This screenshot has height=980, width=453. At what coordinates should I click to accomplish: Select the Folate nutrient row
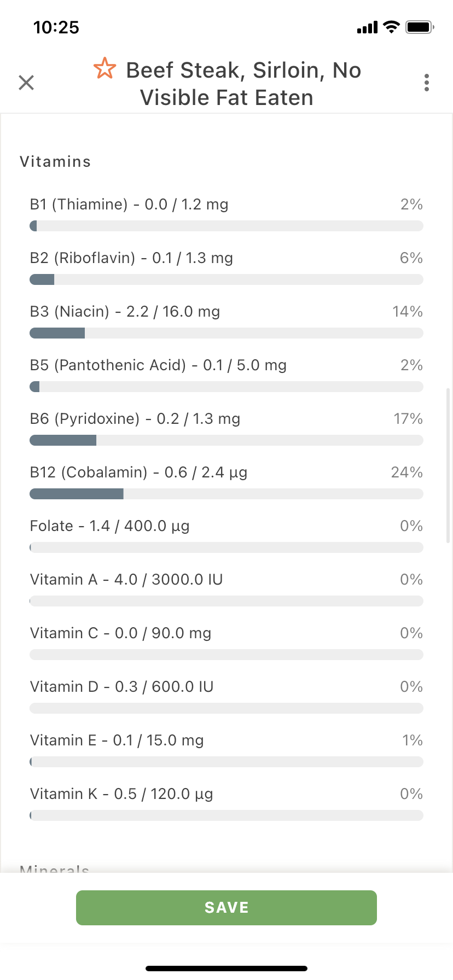click(x=226, y=536)
